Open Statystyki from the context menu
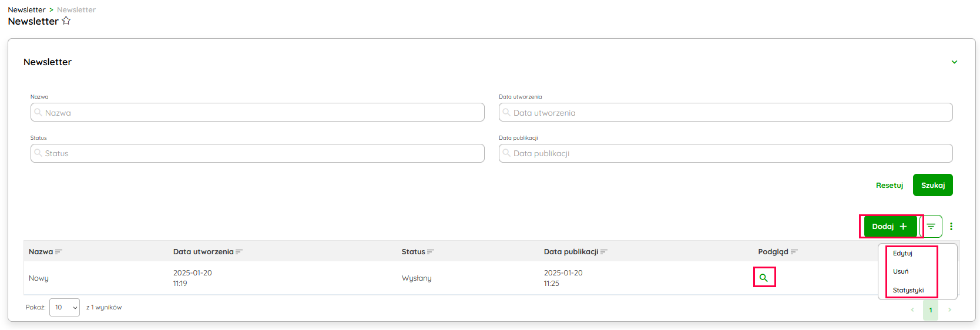 pos(908,291)
